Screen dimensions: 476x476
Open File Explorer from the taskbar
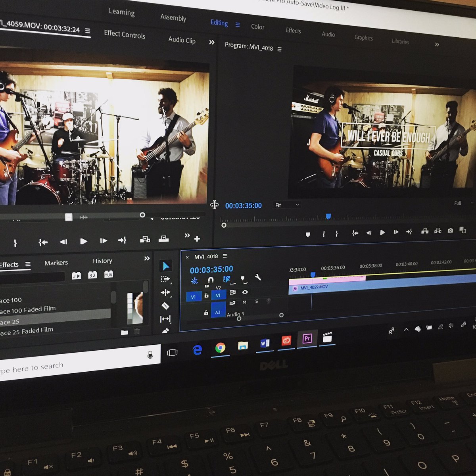coord(243,345)
